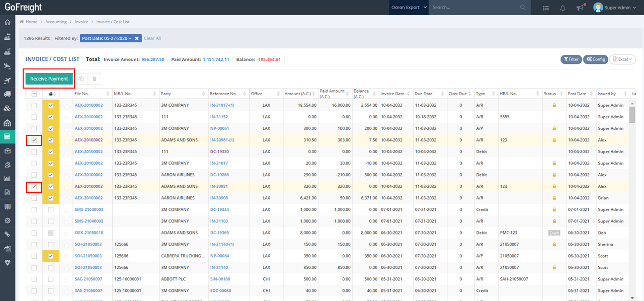Image resolution: width=644 pixels, height=301 pixels.
Task: Uncheck the row with reference IN-30981-(1)
Action: pos(34,140)
